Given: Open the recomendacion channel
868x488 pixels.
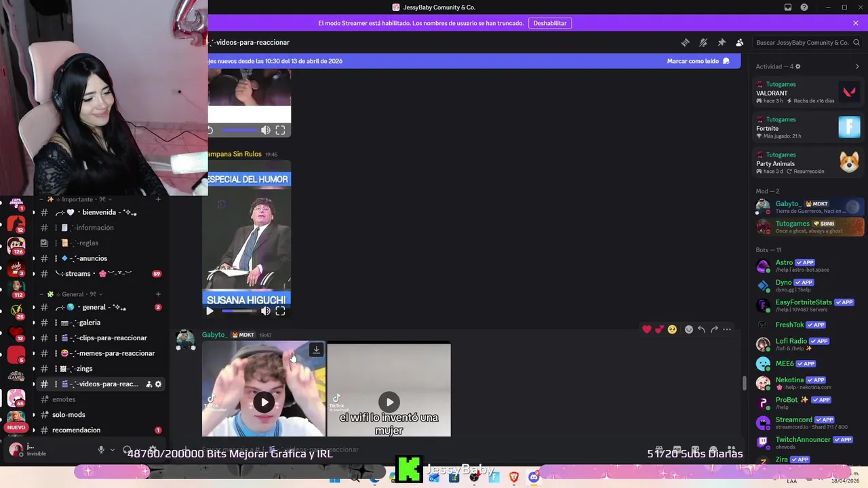Looking at the screenshot, I should click(x=100, y=430).
